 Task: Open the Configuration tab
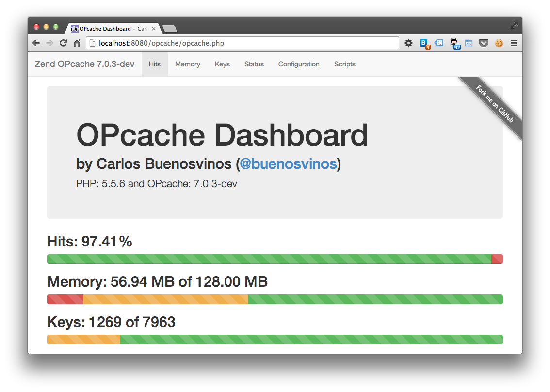point(299,64)
